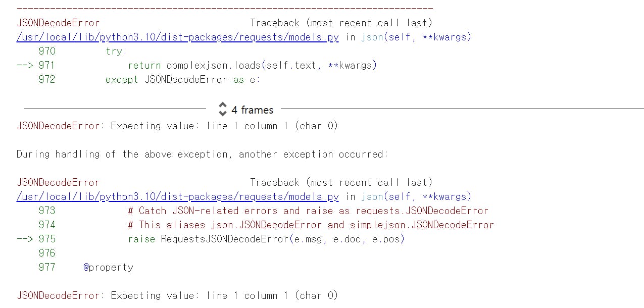Click the second "Traceback (most recent call last)" text
Screen dimensions: 644x308
coord(341,182)
